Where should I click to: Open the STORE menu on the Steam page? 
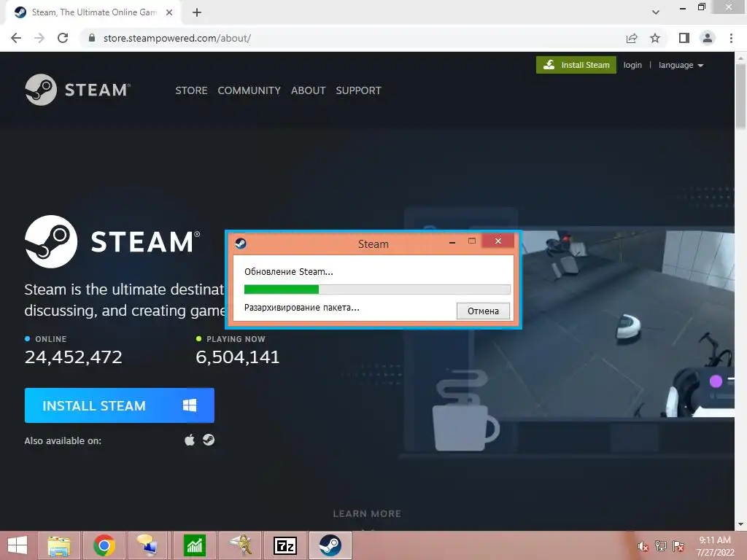[191, 90]
